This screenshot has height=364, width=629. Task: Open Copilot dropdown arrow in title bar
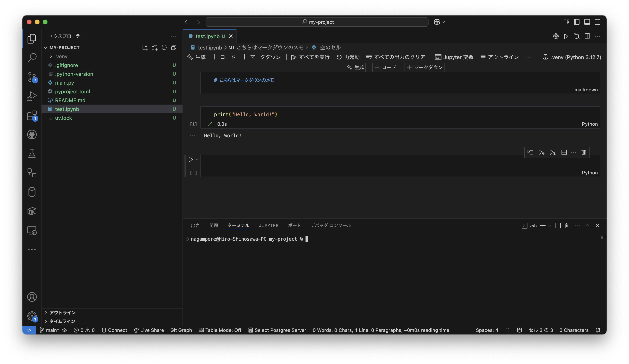(443, 22)
